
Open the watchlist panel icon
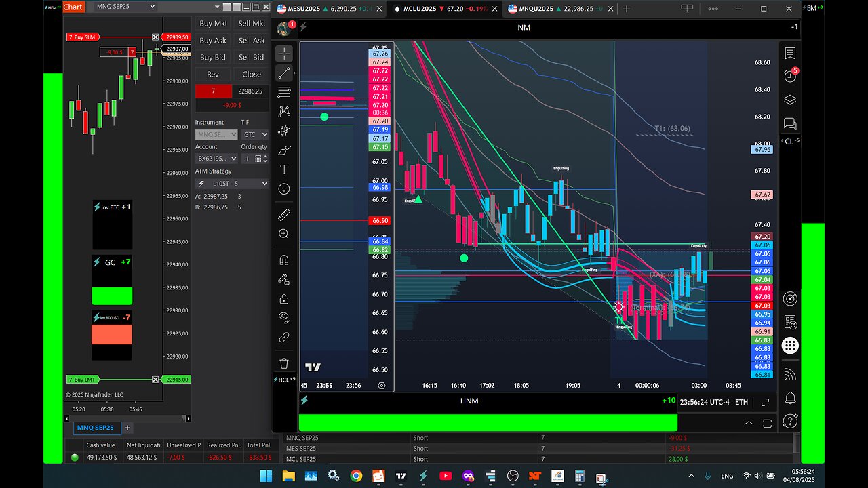click(790, 54)
